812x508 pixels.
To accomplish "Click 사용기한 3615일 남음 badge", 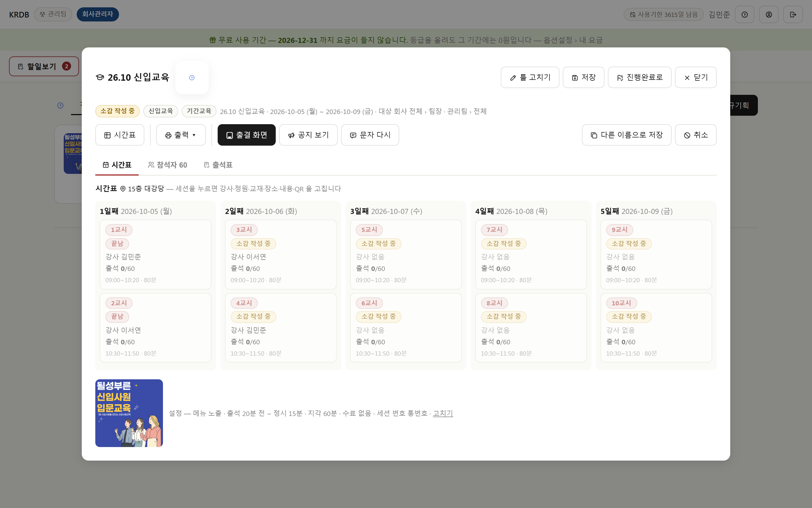I will (663, 14).
